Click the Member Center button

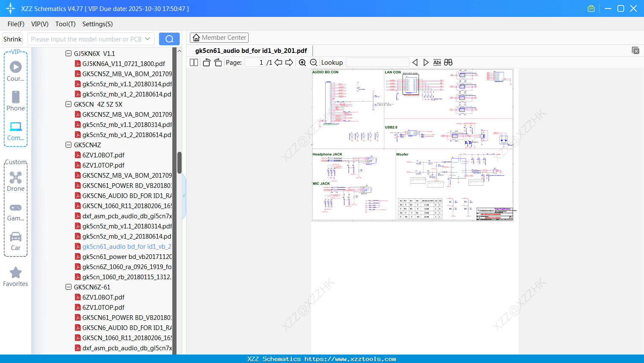coord(219,38)
